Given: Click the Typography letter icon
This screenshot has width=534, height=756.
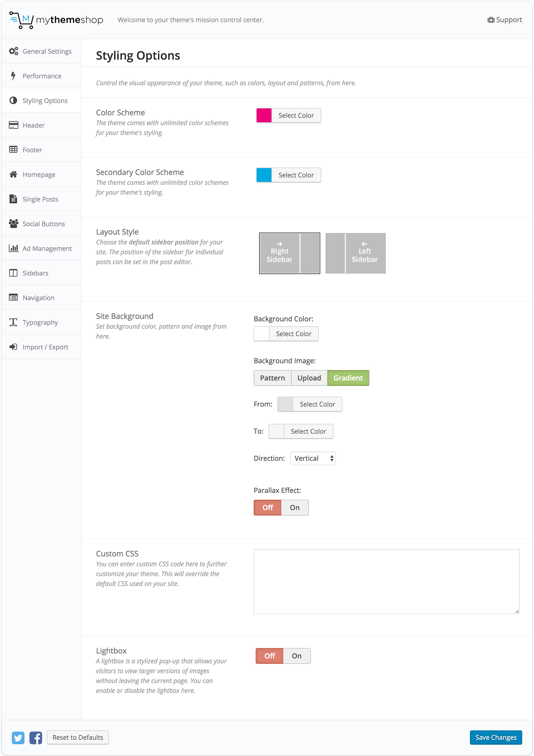Looking at the screenshot, I should (x=13, y=322).
